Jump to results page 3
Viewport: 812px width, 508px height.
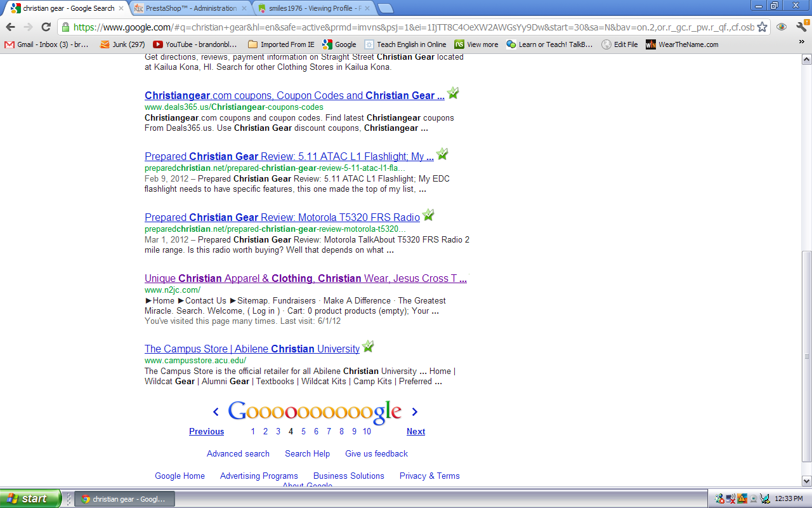coord(278,432)
